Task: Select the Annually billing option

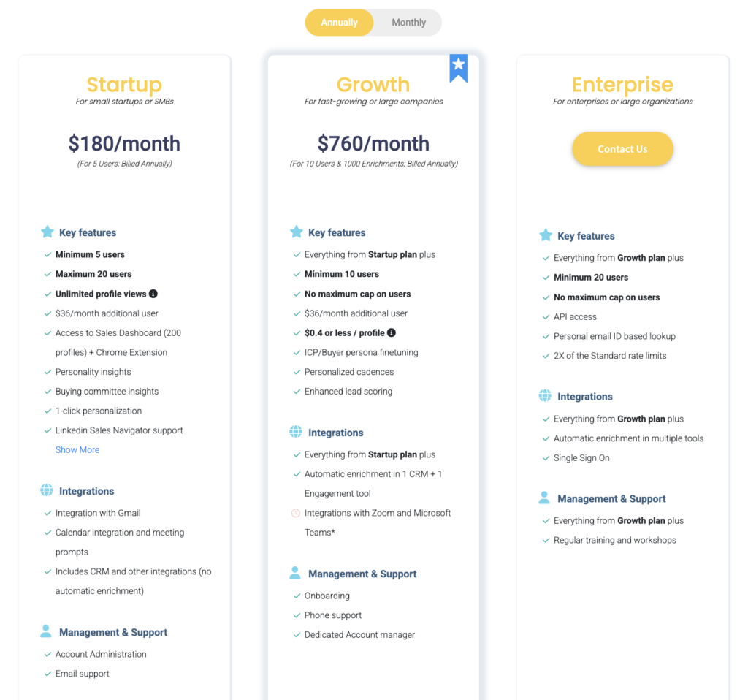Action: tap(339, 23)
